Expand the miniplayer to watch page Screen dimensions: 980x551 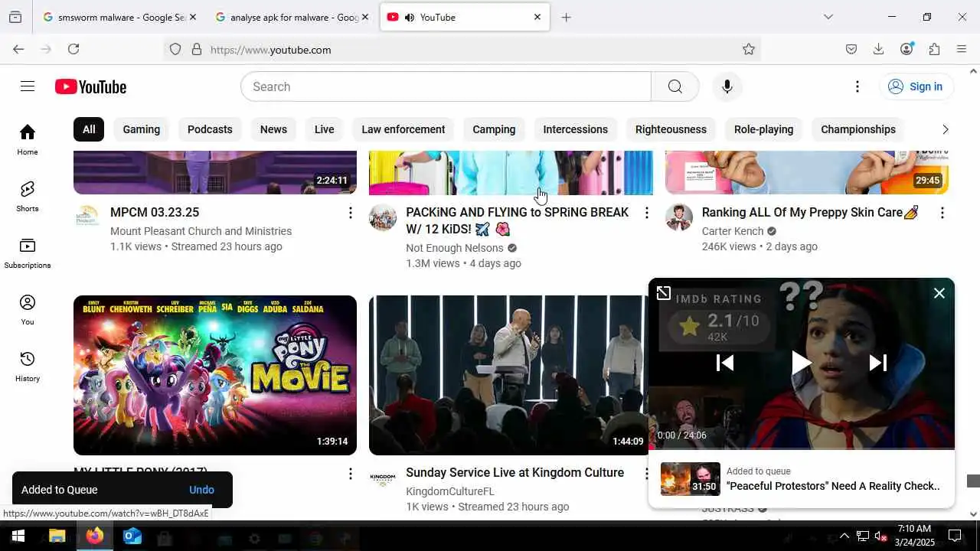tap(664, 293)
